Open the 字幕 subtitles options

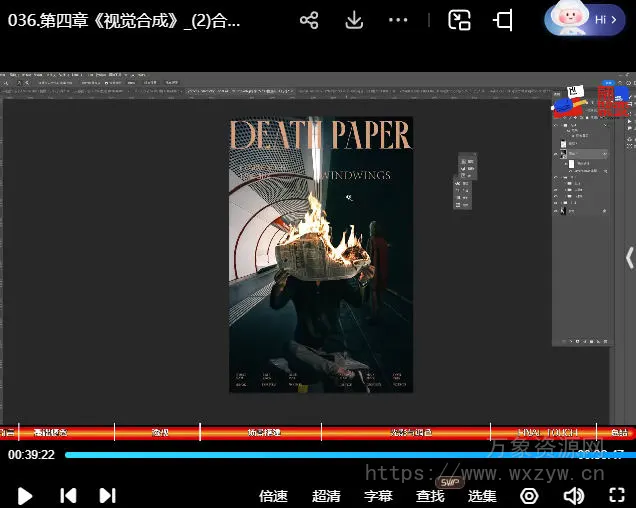(x=378, y=495)
